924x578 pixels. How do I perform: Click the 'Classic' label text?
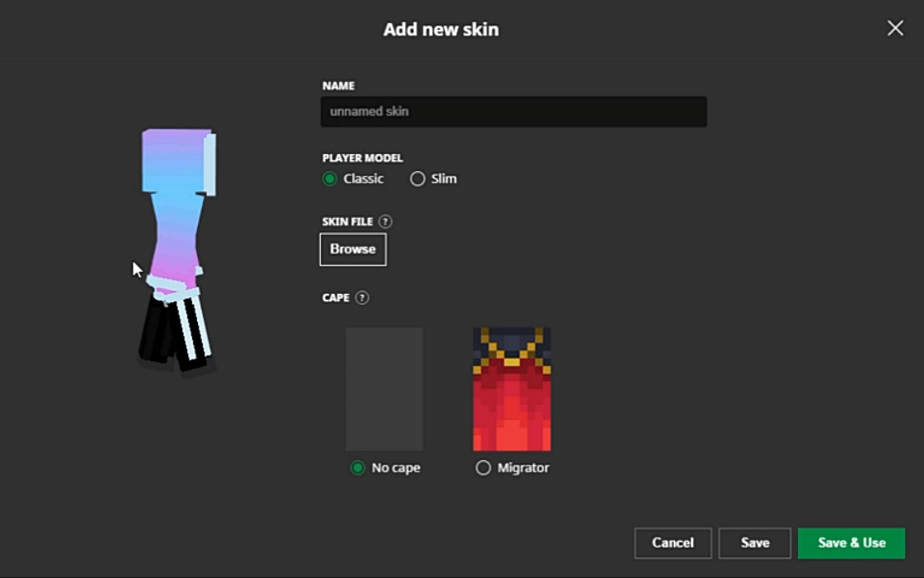tap(363, 179)
